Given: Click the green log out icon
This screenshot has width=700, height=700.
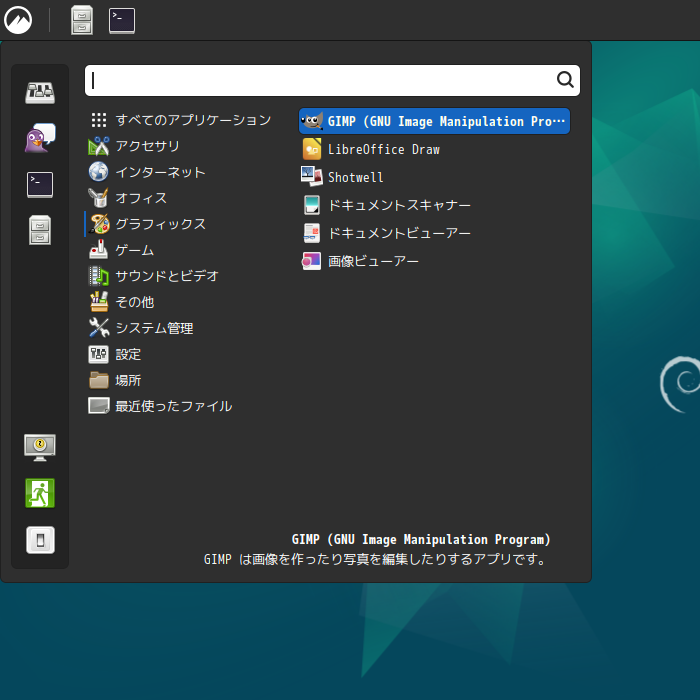Looking at the screenshot, I should [x=40, y=493].
